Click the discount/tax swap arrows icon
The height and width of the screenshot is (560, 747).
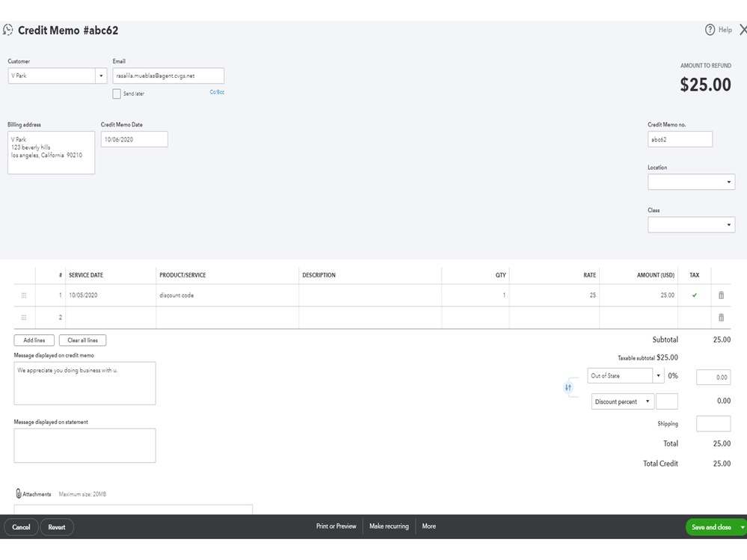point(568,387)
